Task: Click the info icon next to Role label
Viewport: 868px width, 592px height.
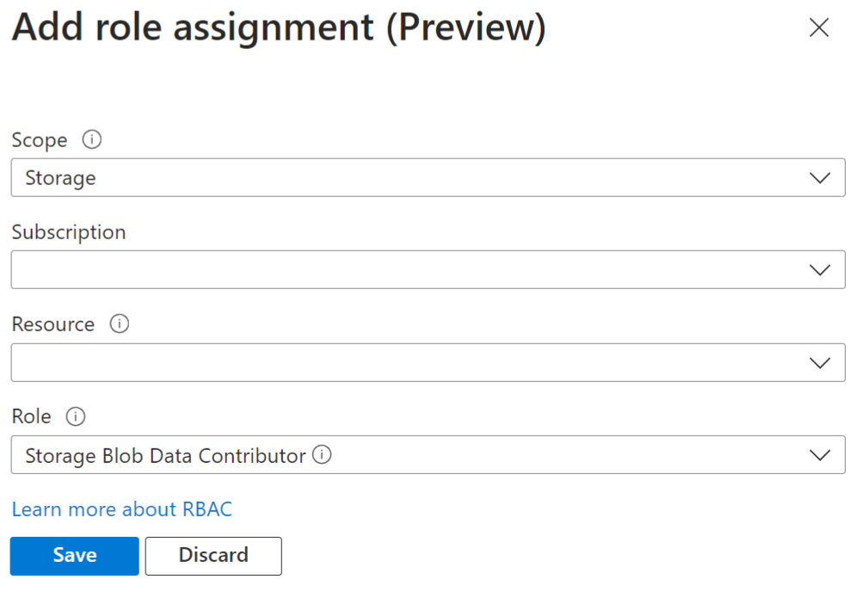Action: pos(76,416)
